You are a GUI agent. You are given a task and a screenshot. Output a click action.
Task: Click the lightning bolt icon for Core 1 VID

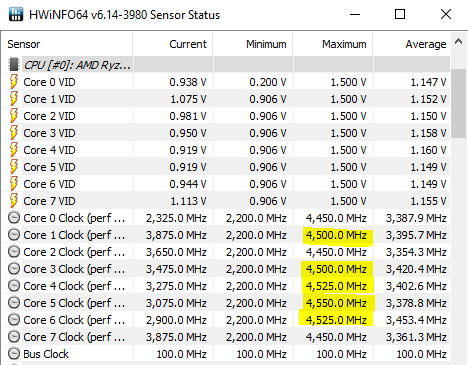[14, 99]
